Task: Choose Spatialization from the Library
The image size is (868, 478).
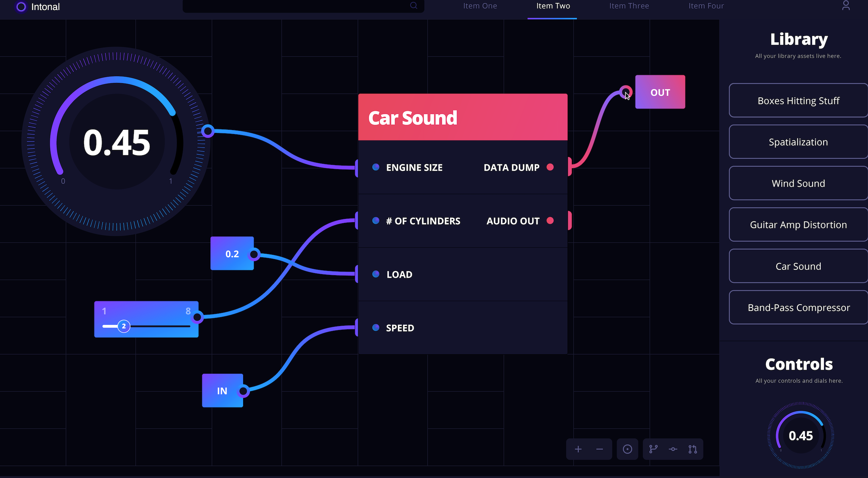Action: click(798, 142)
